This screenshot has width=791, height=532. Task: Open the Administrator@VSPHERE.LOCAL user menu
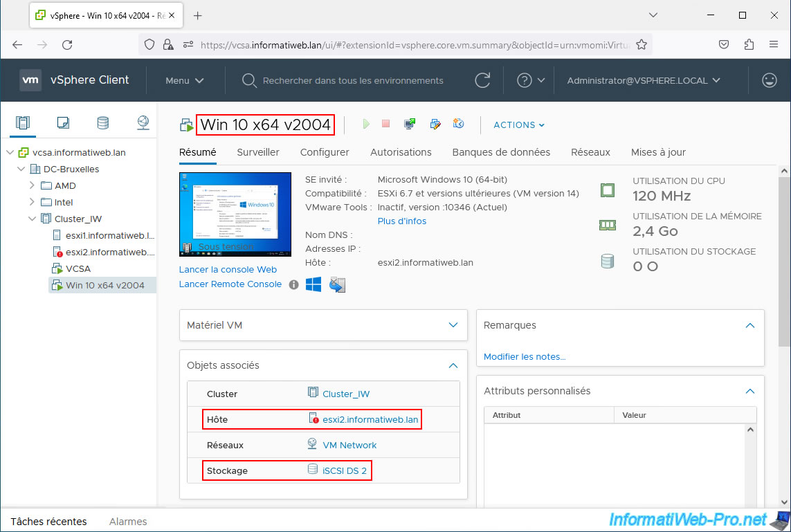click(x=643, y=80)
